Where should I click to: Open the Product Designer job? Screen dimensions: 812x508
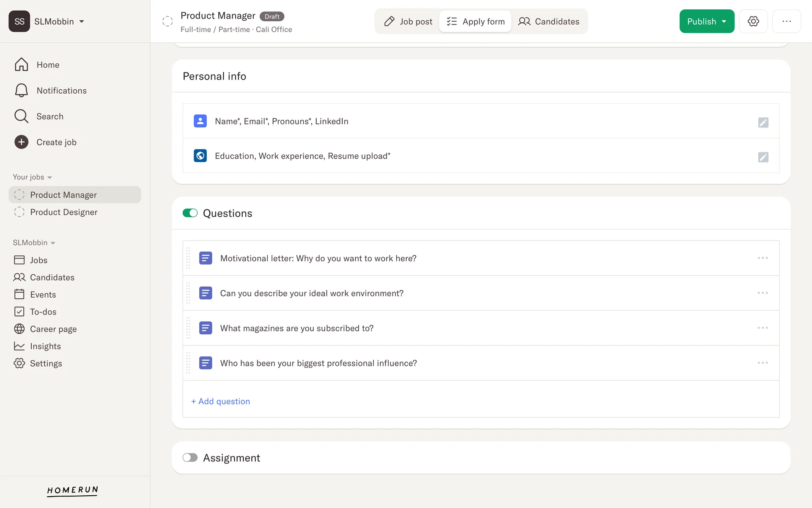63,212
